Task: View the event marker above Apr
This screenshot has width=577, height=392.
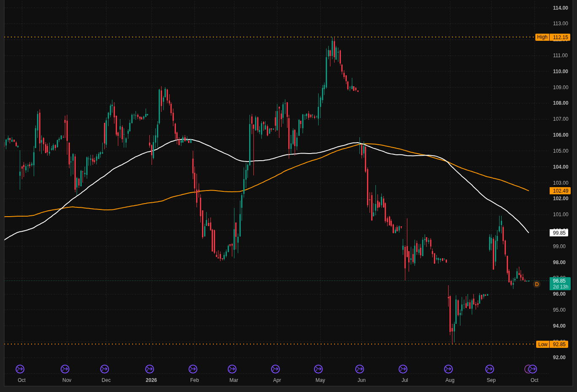Action: [275, 369]
